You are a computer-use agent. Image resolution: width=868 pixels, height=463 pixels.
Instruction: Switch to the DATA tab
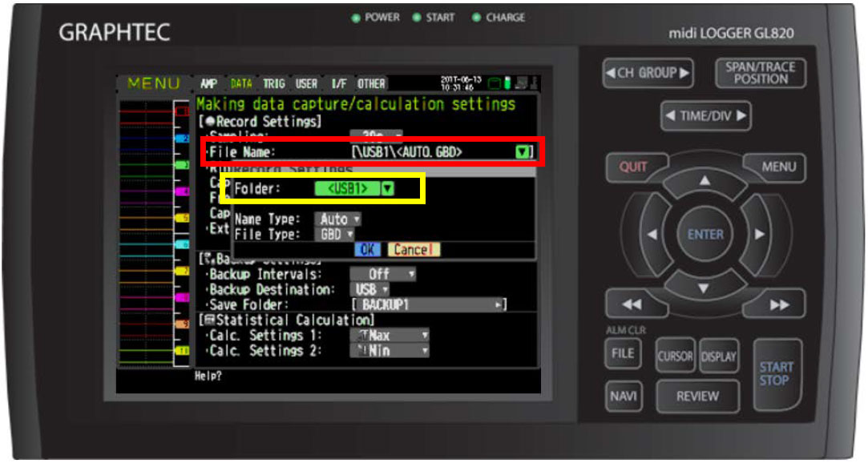(x=240, y=83)
